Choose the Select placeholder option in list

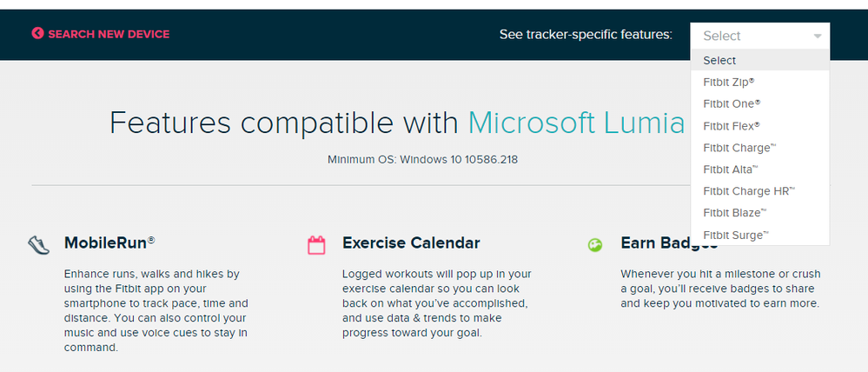(x=760, y=60)
